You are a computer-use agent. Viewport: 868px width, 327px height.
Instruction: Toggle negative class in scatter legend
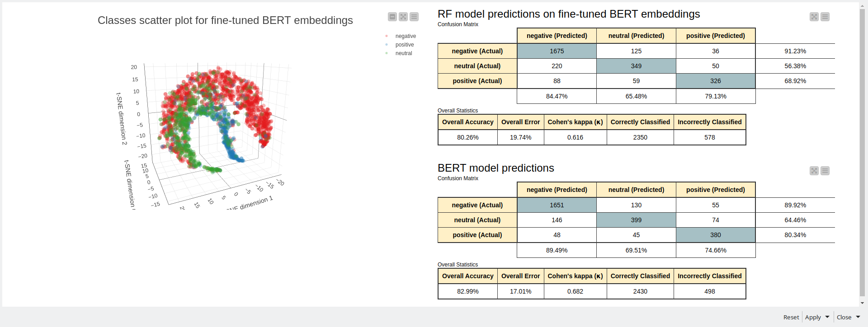click(405, 36)
